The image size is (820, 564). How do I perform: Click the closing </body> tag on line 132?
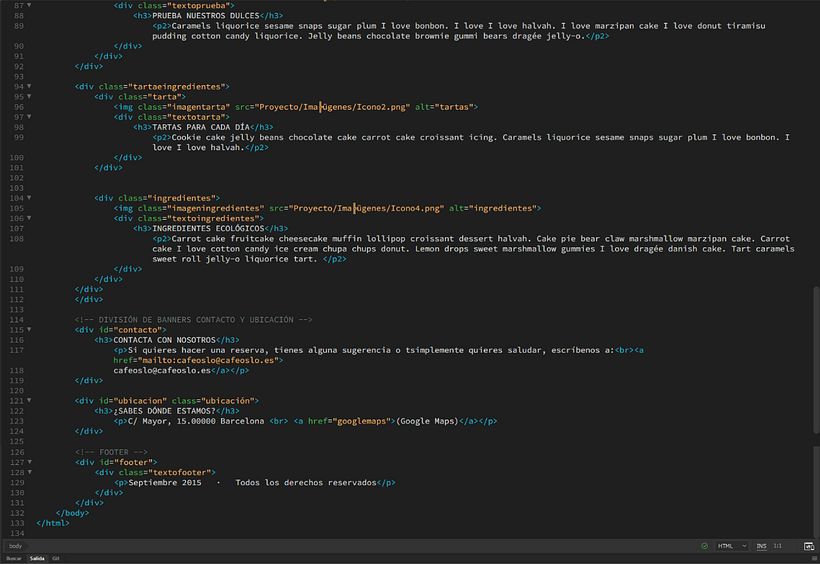(x=72, y=513)
